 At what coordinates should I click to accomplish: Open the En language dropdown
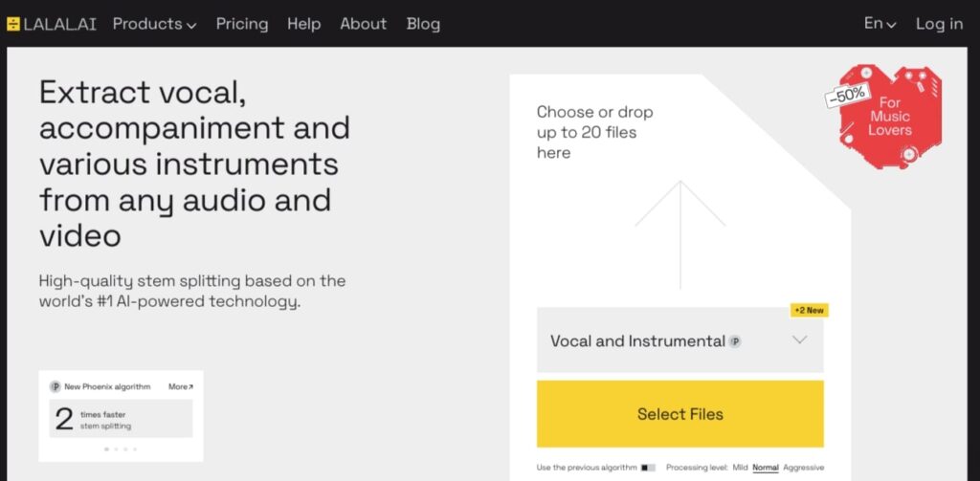click(880, 24)
